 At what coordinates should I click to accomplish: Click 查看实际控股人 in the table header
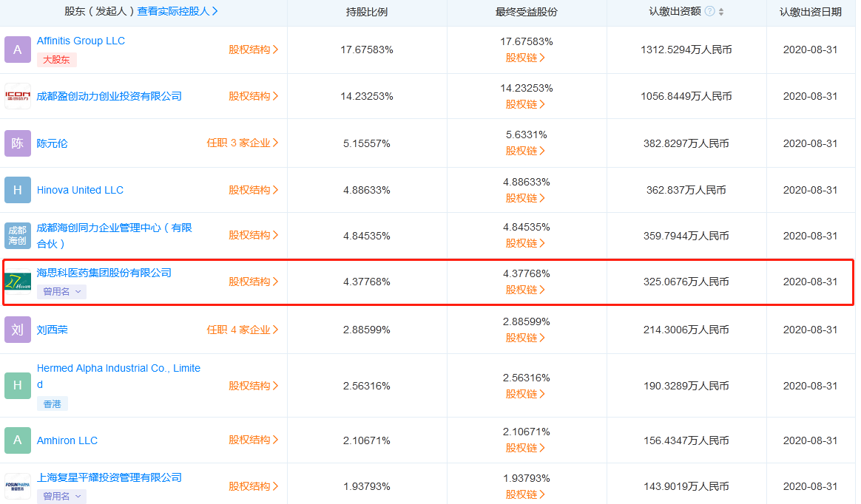[x=178, y=12]
